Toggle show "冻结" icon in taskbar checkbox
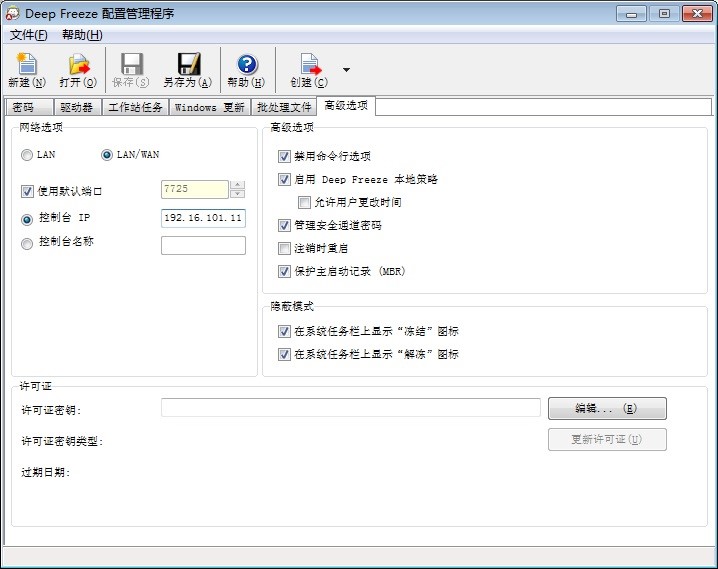 tap(284, 331)
